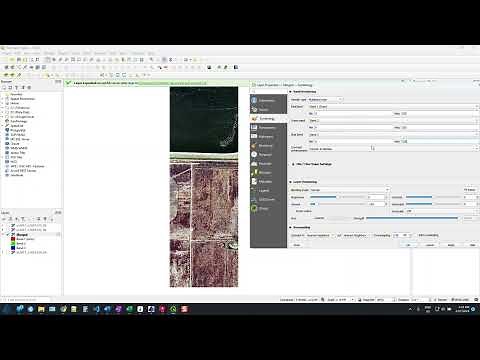This screenshot has height=360, width=480.
Task: Click log messages icon in status bar
Action: tap(476, 300)
